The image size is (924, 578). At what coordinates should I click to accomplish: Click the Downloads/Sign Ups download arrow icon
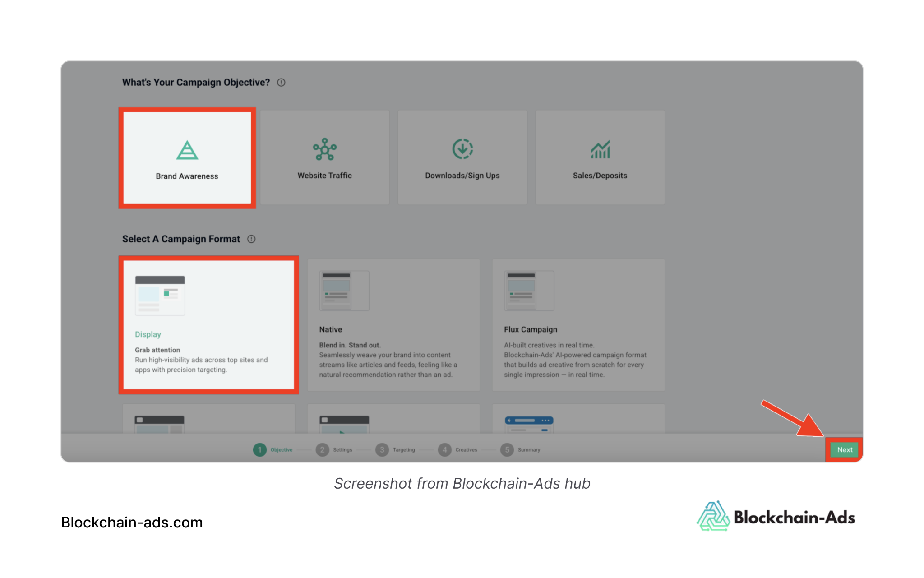tap(462, 149)
